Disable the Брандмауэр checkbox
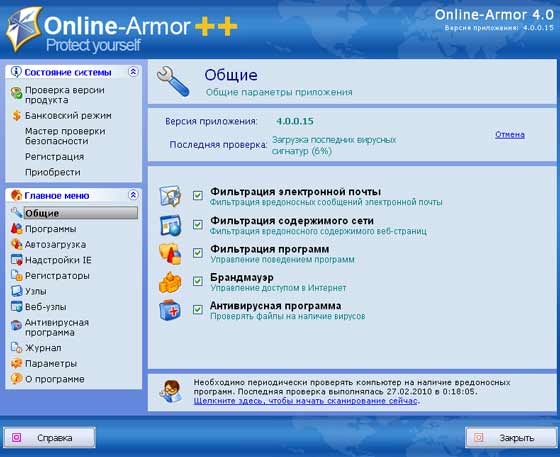 [x=198, y=281]
